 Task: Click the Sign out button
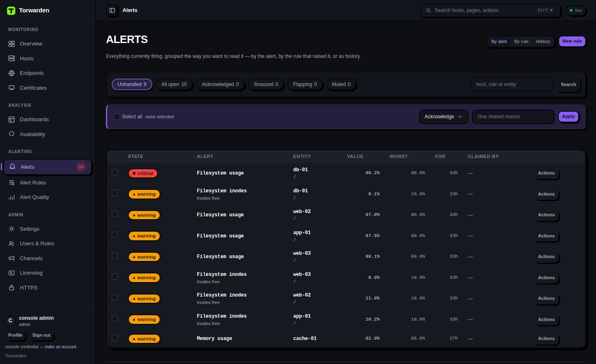pyautogui.click(x=41, y=335)
